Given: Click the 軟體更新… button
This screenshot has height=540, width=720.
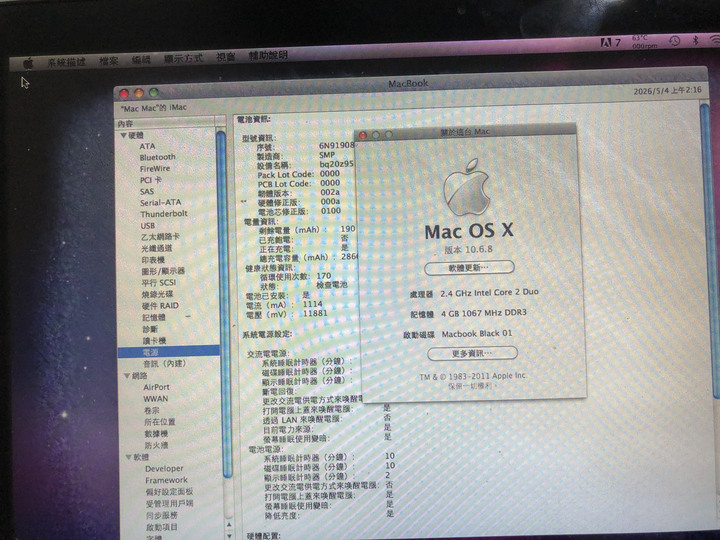Looking at the screenshot, I should tap(469, 267).
